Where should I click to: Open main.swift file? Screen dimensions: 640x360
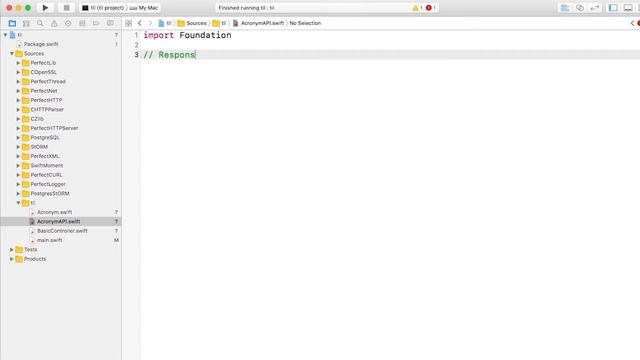click(x=49, y=240)
